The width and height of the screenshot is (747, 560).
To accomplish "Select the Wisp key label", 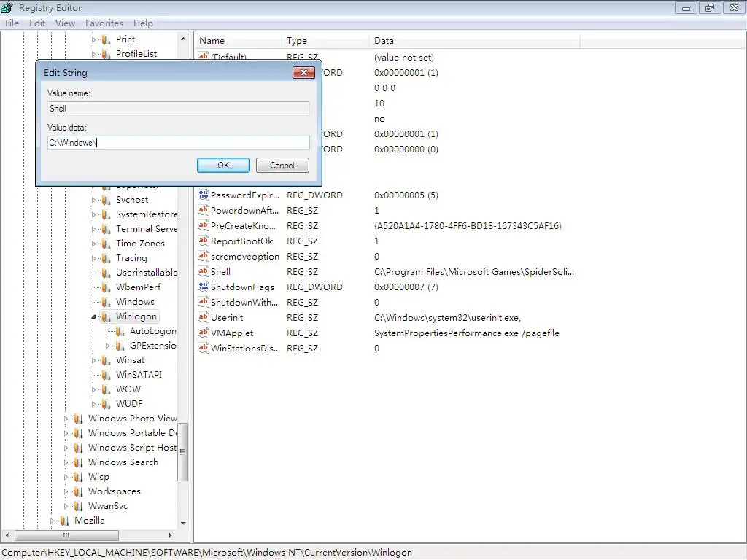I will (98, 477).
